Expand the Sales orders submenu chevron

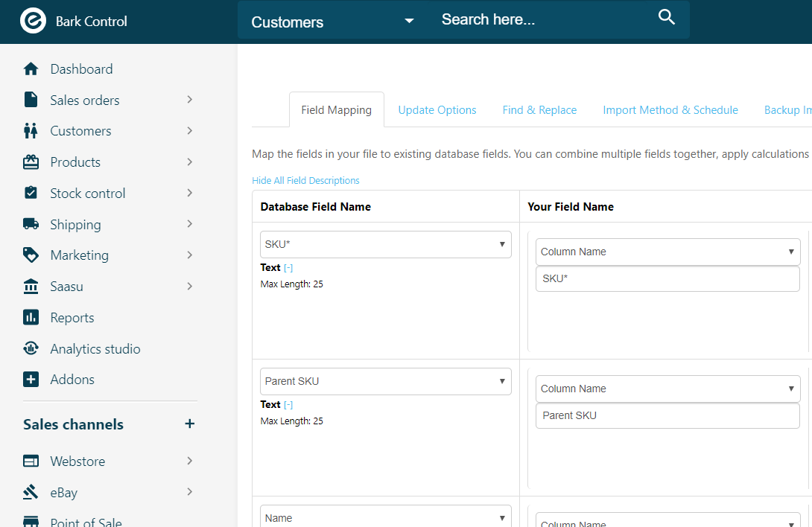[x=189, y=100]
